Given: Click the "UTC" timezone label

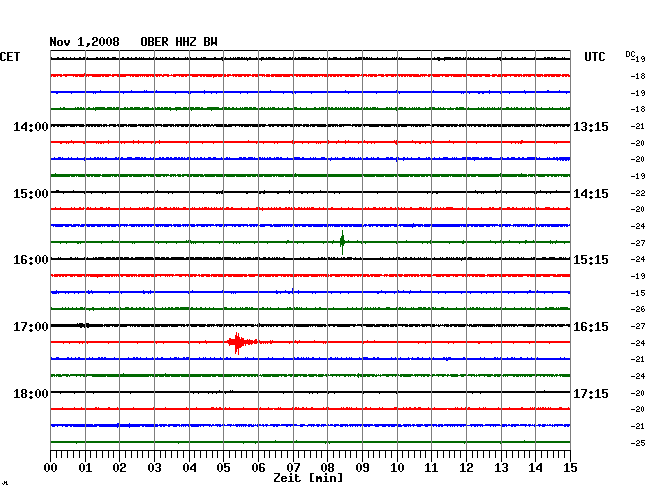Looking at the screenshot, I should tap(594, 57).
